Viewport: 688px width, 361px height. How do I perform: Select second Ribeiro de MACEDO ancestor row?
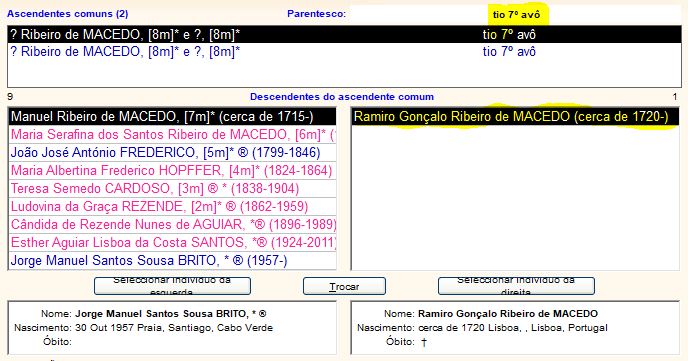pyautogui.click(x=344, y=52)
